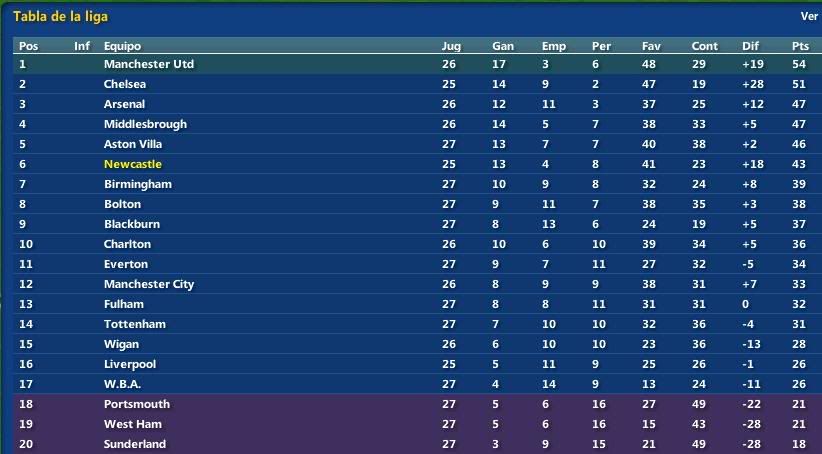
Task: Select highlighted Newcastle team name
Action: pos(133,164)
